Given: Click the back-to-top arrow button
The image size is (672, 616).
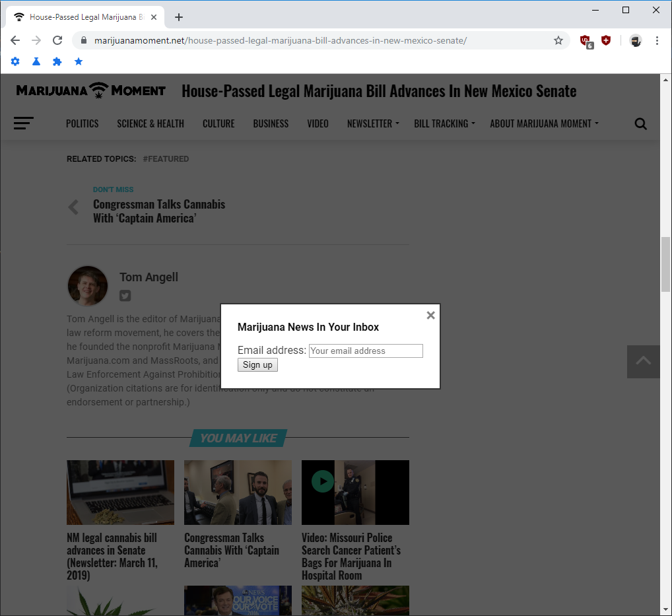Looking at the screenshot, I should (643, 362).
